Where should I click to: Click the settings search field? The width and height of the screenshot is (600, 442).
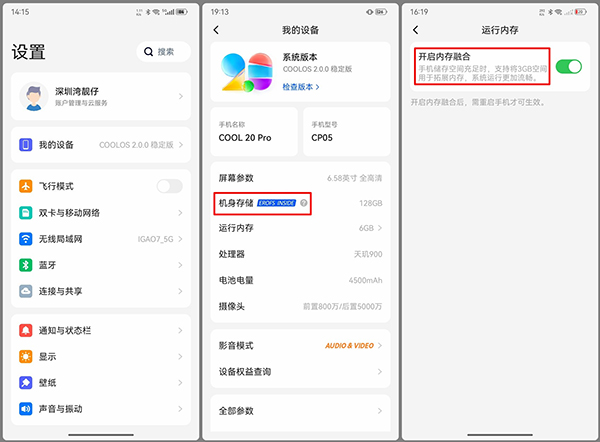click(163, 52)
